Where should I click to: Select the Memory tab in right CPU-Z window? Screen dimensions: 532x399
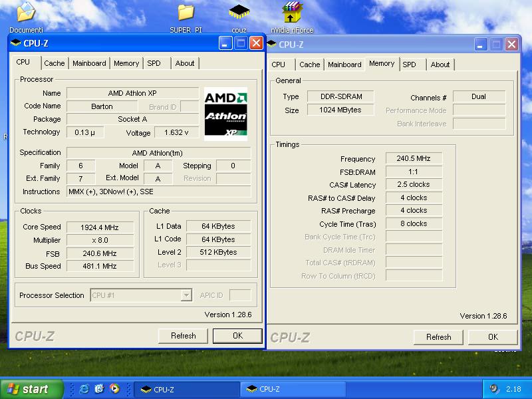[382, 64]
